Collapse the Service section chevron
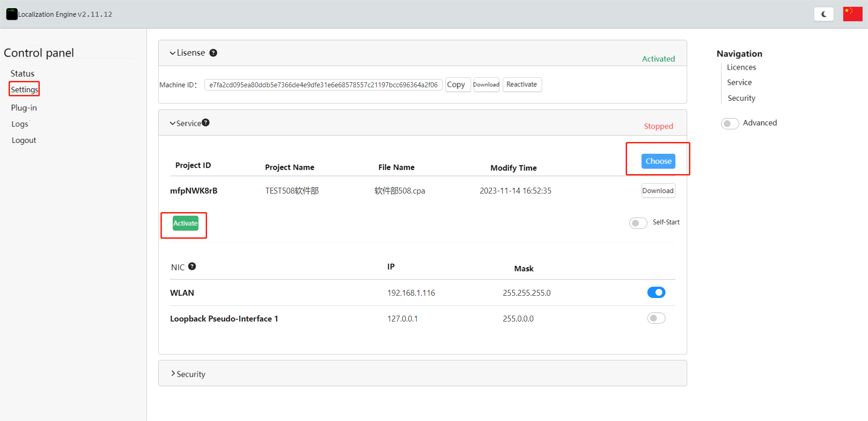The width and height of the screenshot is (868, 421). (172, 123)
